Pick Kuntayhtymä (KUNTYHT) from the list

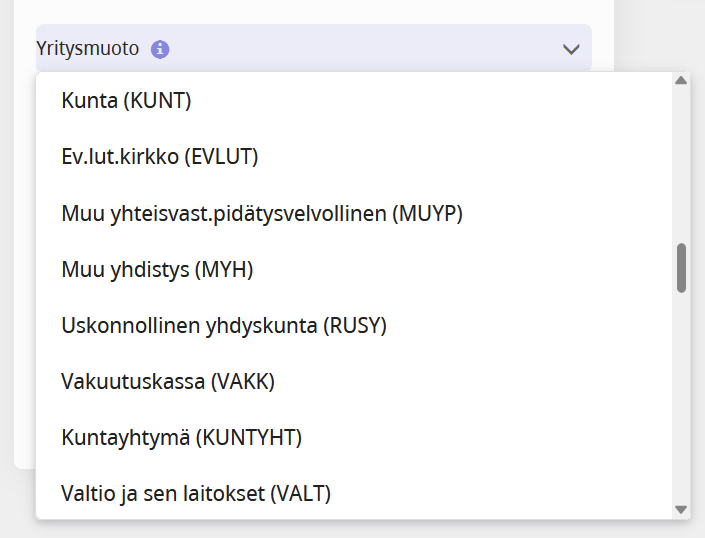(x=182, y=437)
